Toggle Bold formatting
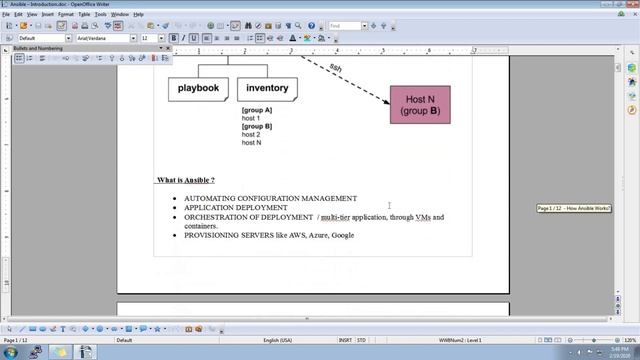 point(173,38)
